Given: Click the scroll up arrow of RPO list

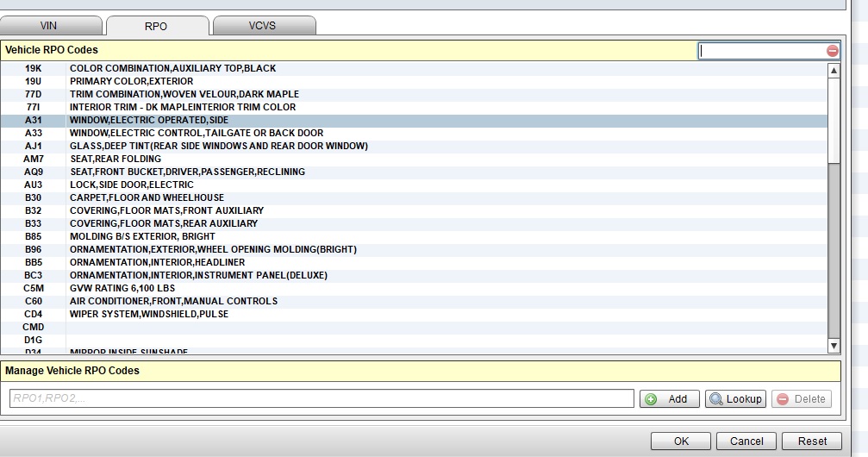Looking at the screenshot, I should [834, 71].
